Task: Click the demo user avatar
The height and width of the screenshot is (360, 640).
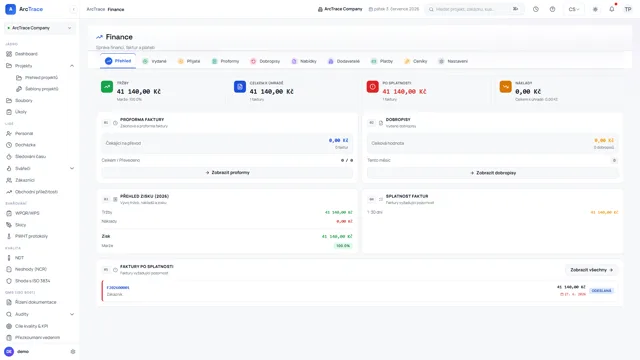Action: (x=9, y=351)
